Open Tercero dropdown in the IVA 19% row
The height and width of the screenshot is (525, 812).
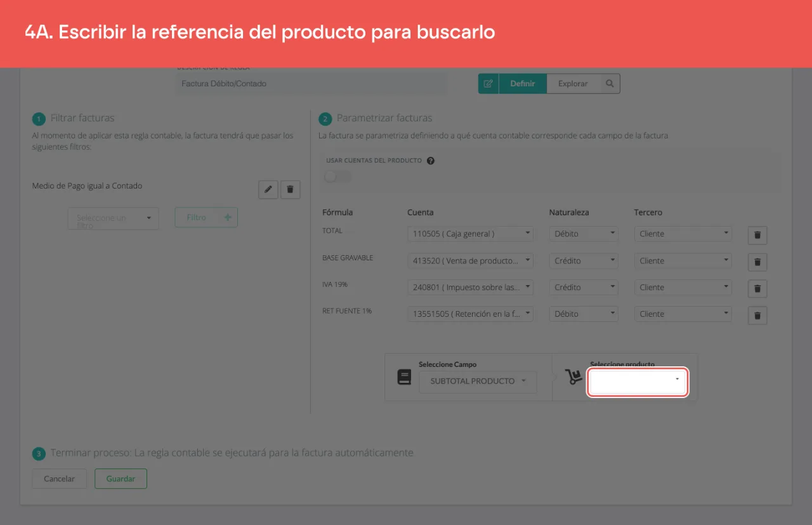pos(683,287)
